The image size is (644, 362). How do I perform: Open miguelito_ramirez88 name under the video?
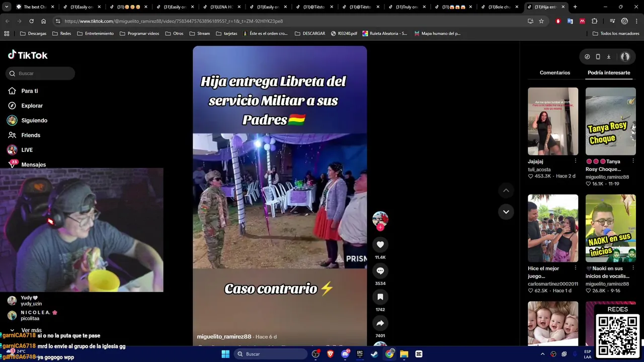[224, 336]
